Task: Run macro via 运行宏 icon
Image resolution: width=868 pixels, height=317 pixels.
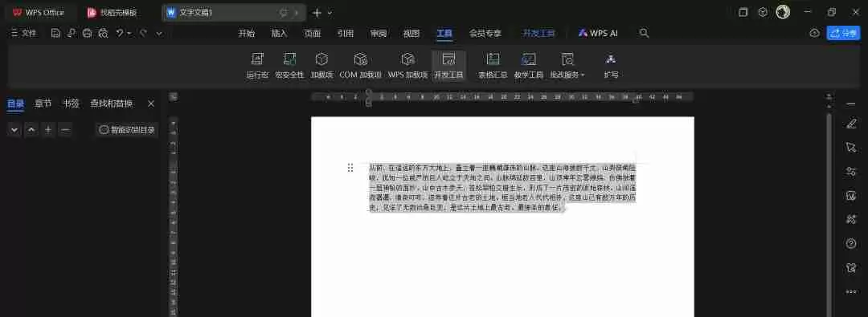Action: 257,66
